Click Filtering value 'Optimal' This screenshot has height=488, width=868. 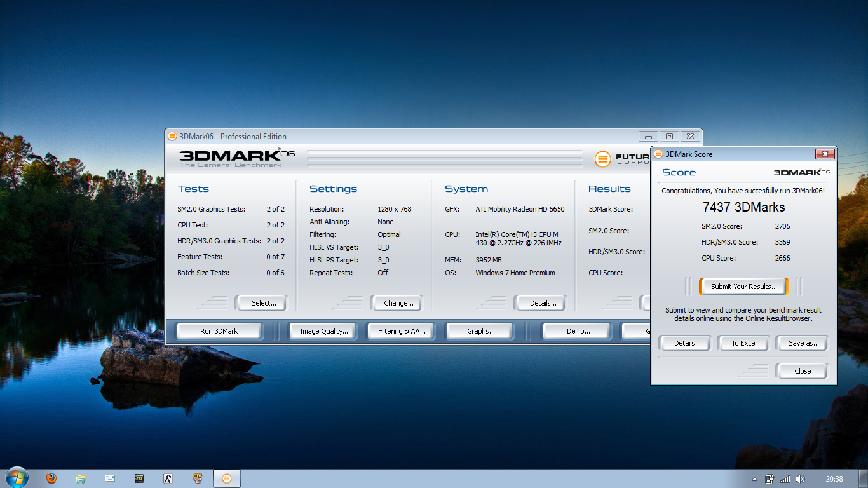click(x=389, y=234)
